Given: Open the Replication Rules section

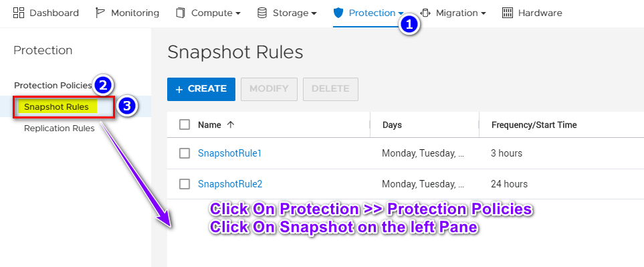Looking at the screenshot, I should click(59, 128).
